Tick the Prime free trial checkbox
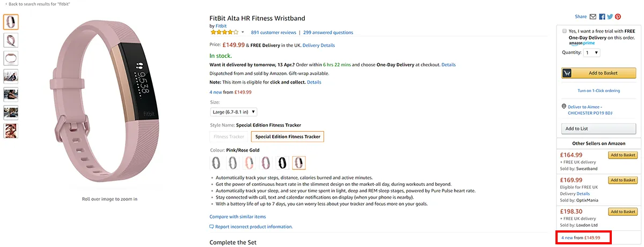This screenshot has height=247, width=644. point(564,31)
